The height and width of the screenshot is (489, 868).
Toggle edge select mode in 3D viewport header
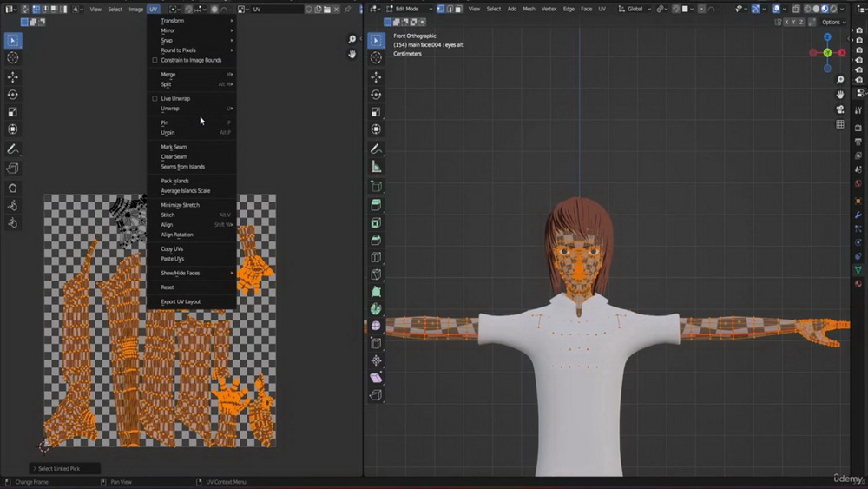tap(450, 9)
